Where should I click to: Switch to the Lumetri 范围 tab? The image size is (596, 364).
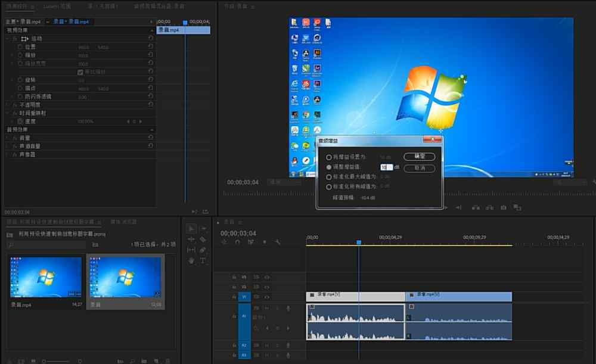57,6
